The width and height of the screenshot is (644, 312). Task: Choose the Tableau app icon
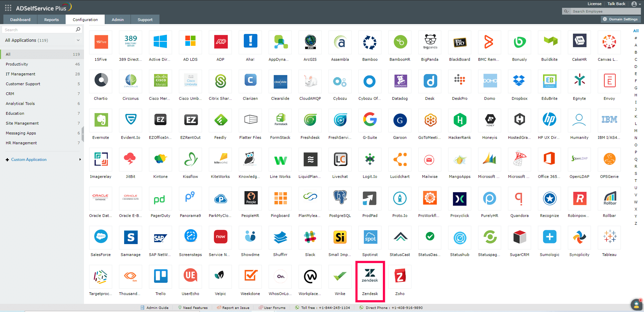[609, 238]
